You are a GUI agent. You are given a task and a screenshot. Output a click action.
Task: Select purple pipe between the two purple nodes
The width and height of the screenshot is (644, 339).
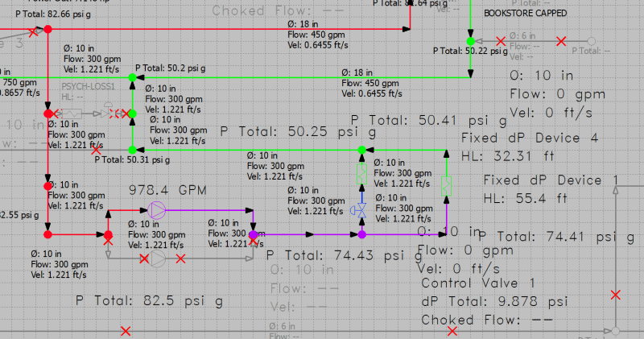click(x=308, y=234)
